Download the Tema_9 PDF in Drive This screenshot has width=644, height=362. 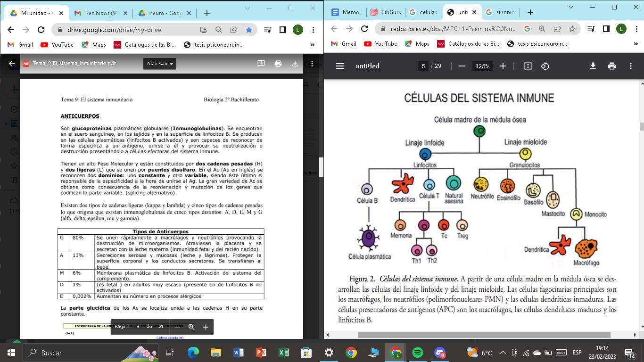click(x=295, y=64)
